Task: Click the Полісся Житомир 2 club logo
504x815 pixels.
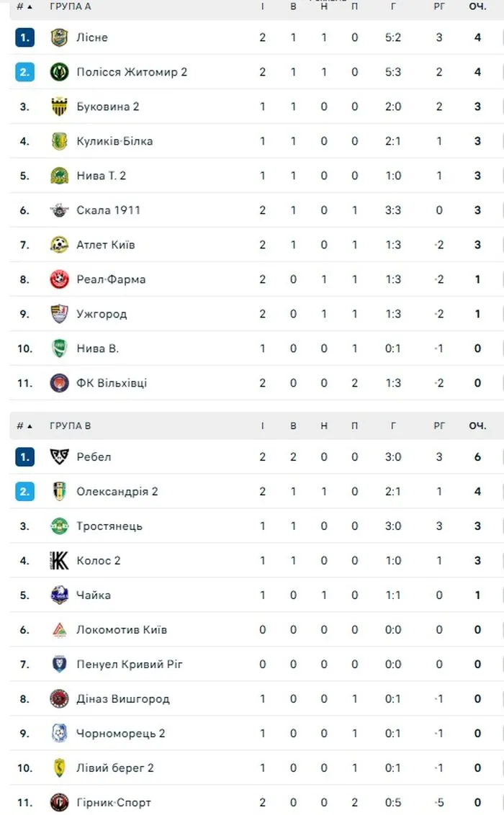Action: (59, 72)
